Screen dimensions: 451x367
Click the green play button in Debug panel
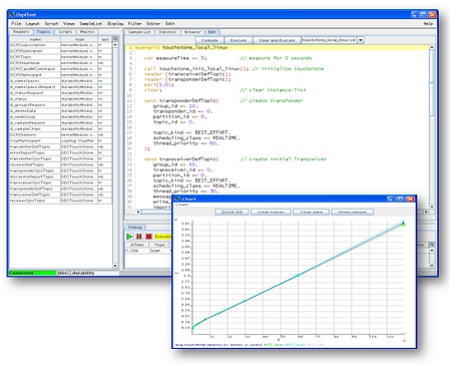tap(130, 237)
